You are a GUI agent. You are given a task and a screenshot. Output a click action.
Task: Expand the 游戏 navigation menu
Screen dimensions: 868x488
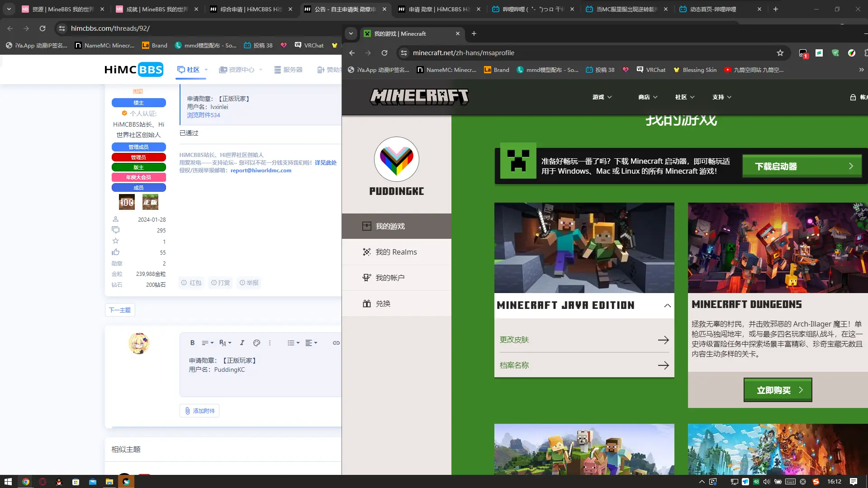(x=602, y=97)
